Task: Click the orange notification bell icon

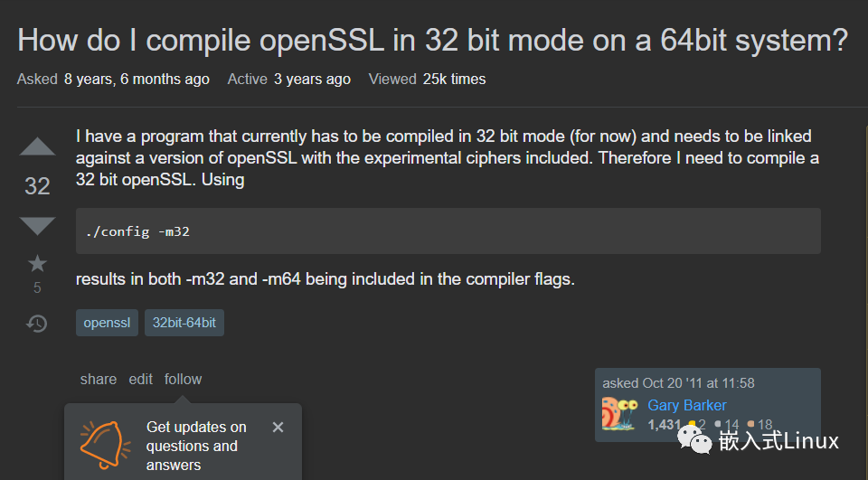Action: click(x=105, y=445)
